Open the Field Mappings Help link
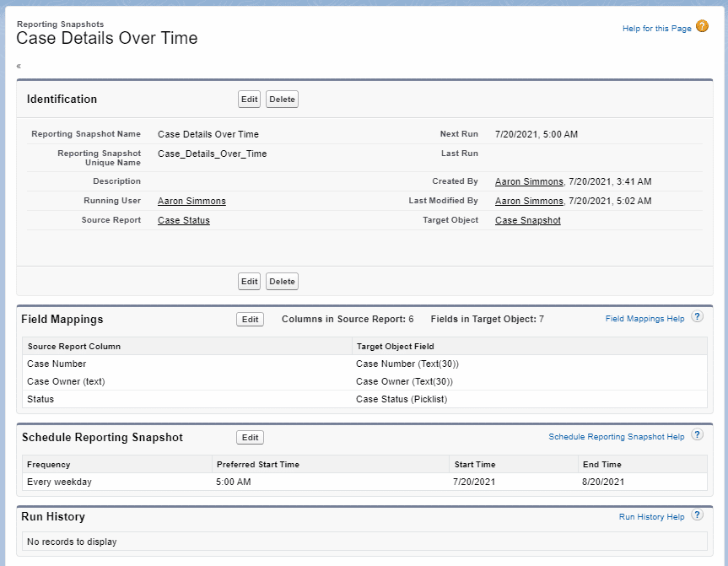This screenshot has width=728, height=566. click(644, 319)
